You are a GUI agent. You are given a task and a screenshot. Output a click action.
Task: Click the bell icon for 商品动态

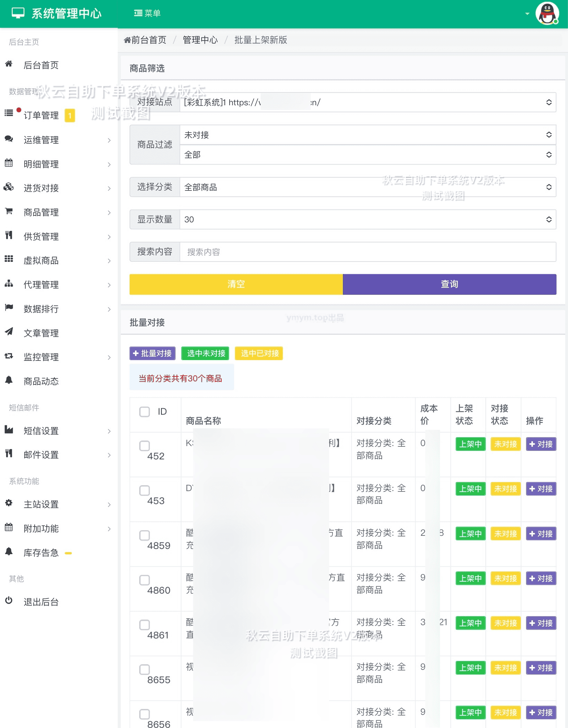pos(9,380)
